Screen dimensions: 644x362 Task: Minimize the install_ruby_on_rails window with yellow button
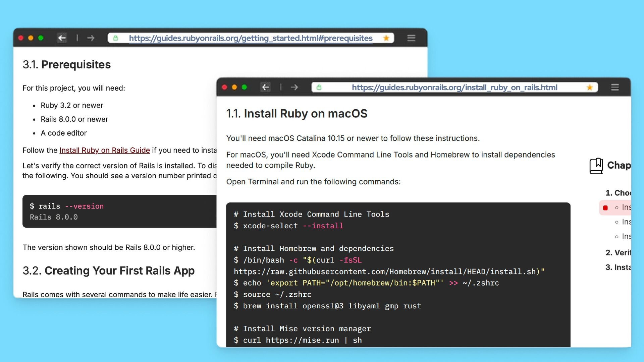(x=234, y=87)
